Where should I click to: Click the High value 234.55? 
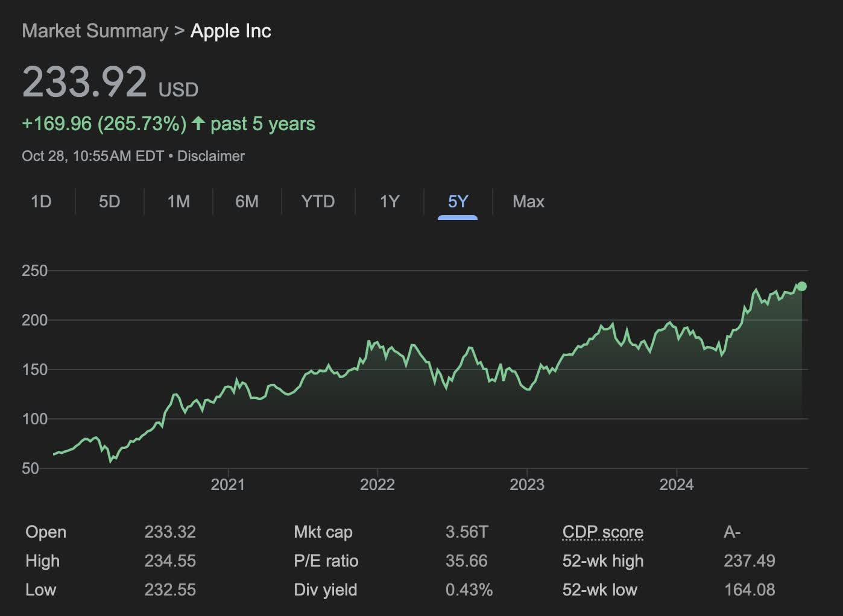(x=170, y=561)
